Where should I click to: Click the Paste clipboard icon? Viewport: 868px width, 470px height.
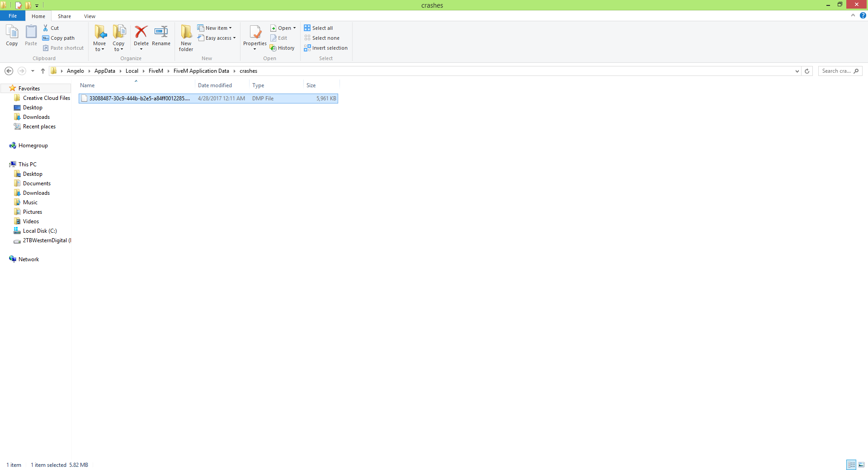point(31,35)
